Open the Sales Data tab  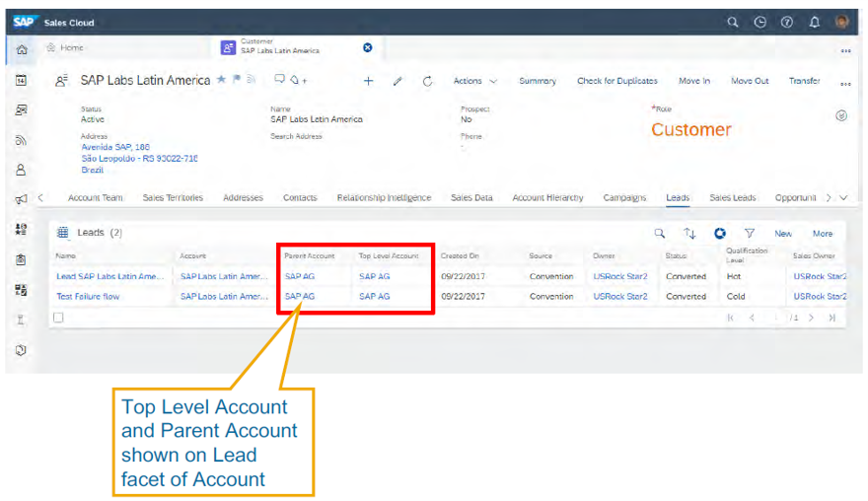tap(471, 197)
